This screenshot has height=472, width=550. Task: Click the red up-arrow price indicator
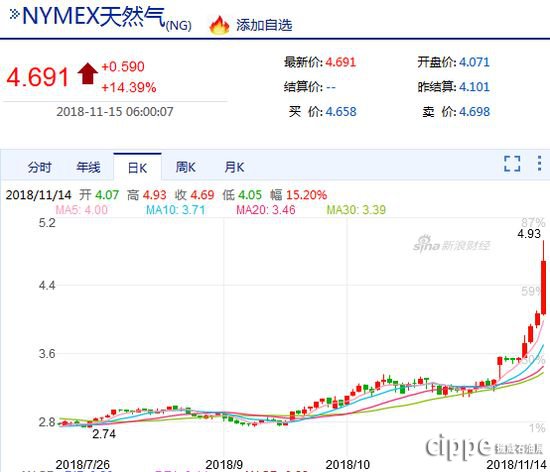pos(87,73)
